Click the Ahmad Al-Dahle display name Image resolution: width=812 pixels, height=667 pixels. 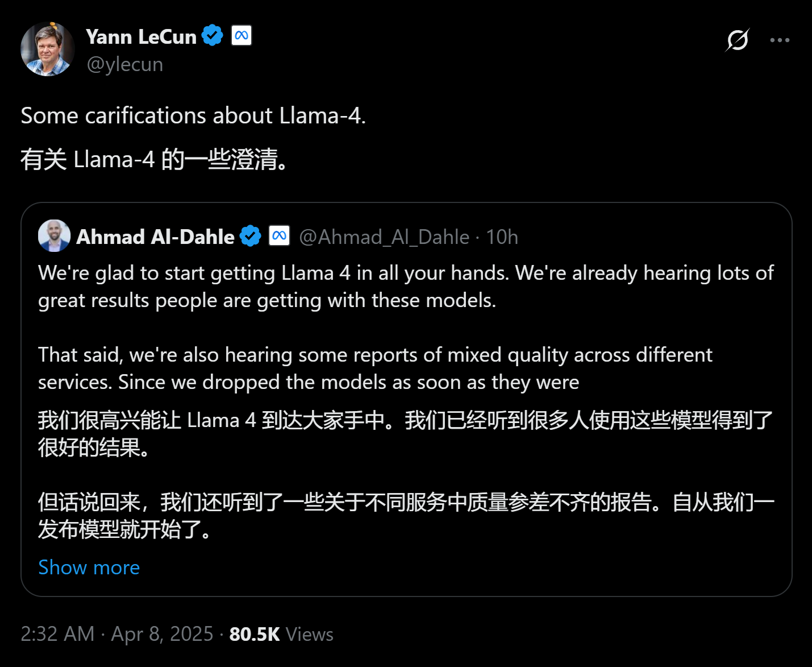click(155, 237)
